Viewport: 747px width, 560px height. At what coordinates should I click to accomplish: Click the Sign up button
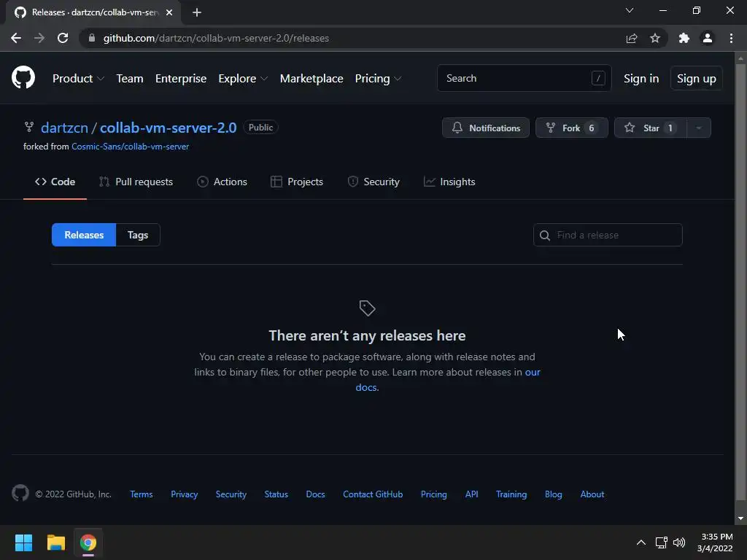(x=696, y=79)
